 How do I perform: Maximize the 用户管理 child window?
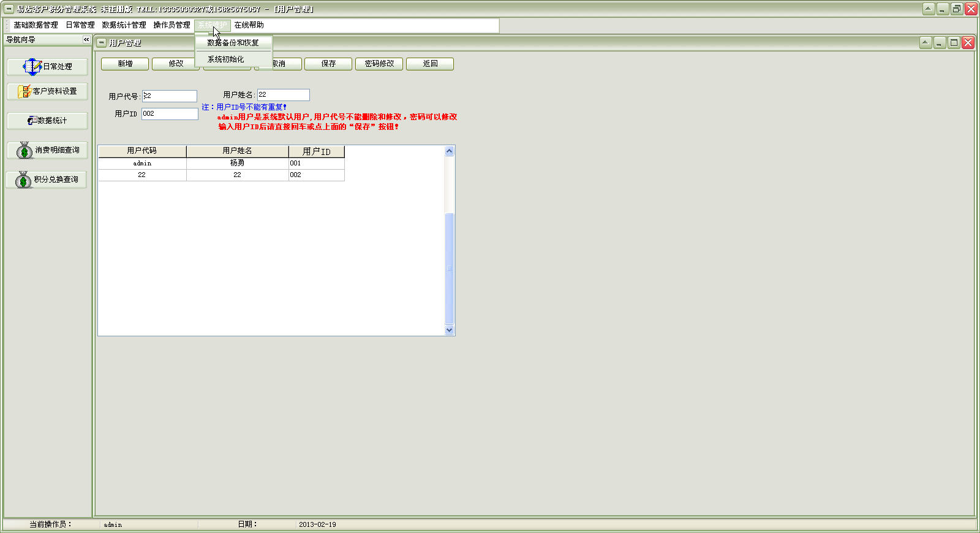[954, 42]
